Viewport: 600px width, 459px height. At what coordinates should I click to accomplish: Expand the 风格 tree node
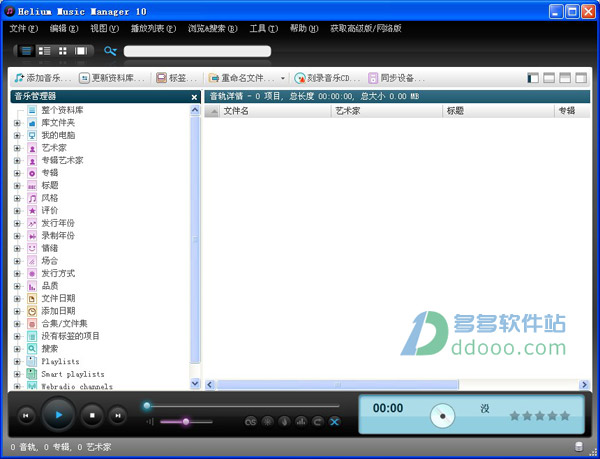(17, 199)
